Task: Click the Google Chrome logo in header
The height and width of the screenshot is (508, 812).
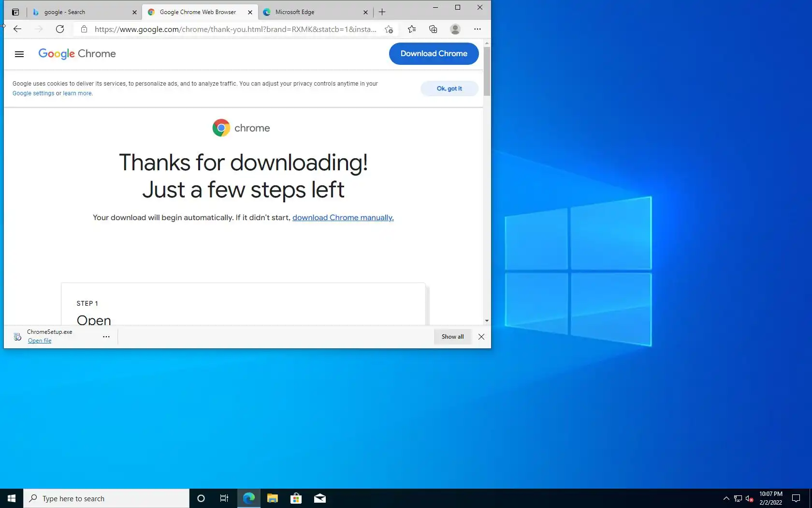Action: coord(77,54)
